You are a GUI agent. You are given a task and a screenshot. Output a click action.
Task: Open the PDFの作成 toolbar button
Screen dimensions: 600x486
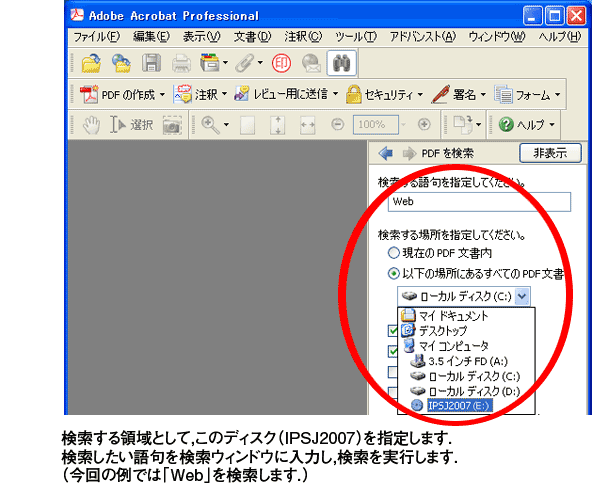click(122, 95)
